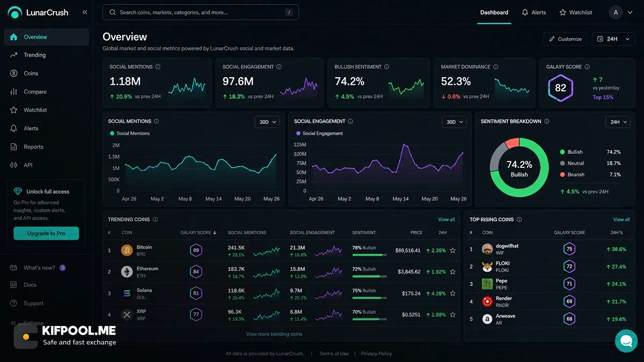Focus the search coins input field
Screen dimensions: 644x362
[201, 12]
